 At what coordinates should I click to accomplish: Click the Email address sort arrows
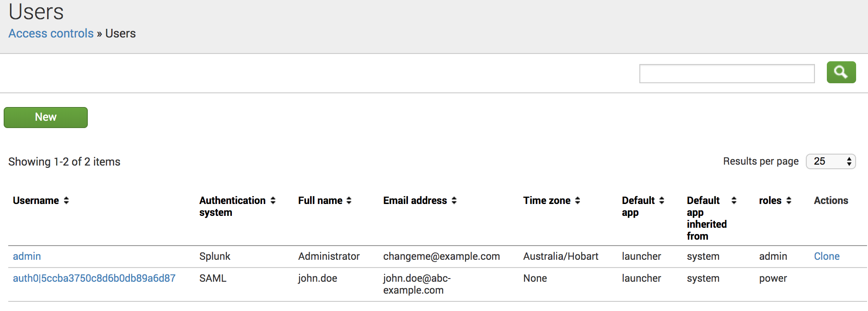click(454, 200)
